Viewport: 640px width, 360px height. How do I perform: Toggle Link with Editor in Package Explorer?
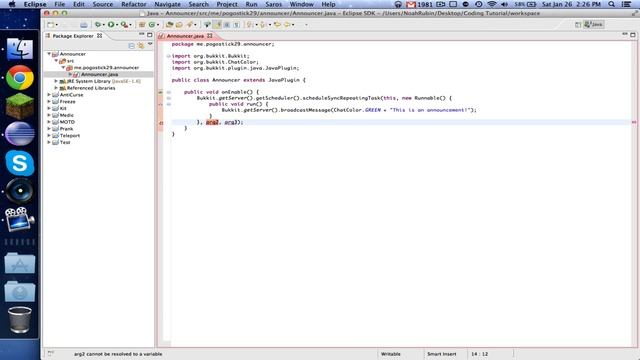(141, 46)
